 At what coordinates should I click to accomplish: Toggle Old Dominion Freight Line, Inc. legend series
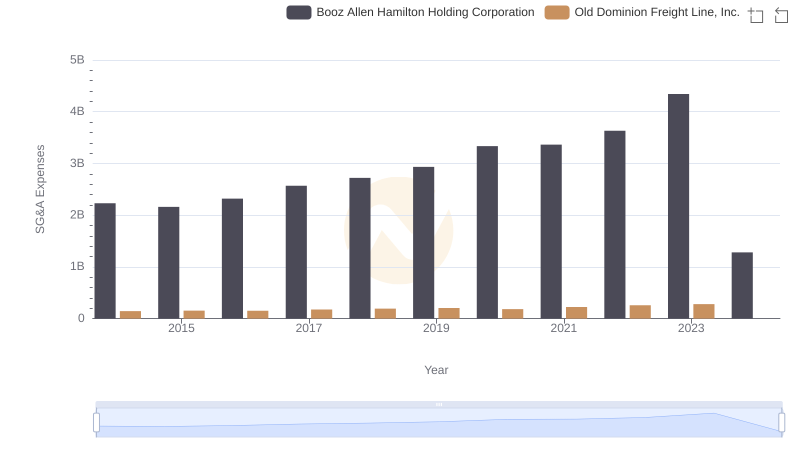click(x=642, y=12)
